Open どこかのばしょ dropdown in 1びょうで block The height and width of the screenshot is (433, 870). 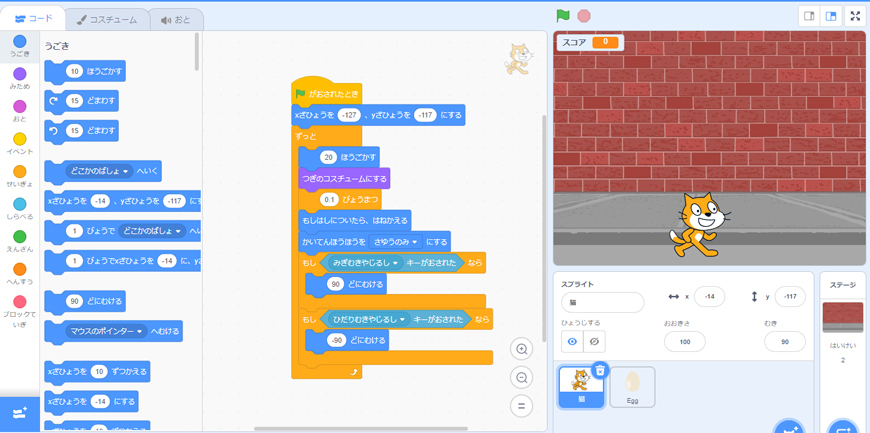click(152, 231)
